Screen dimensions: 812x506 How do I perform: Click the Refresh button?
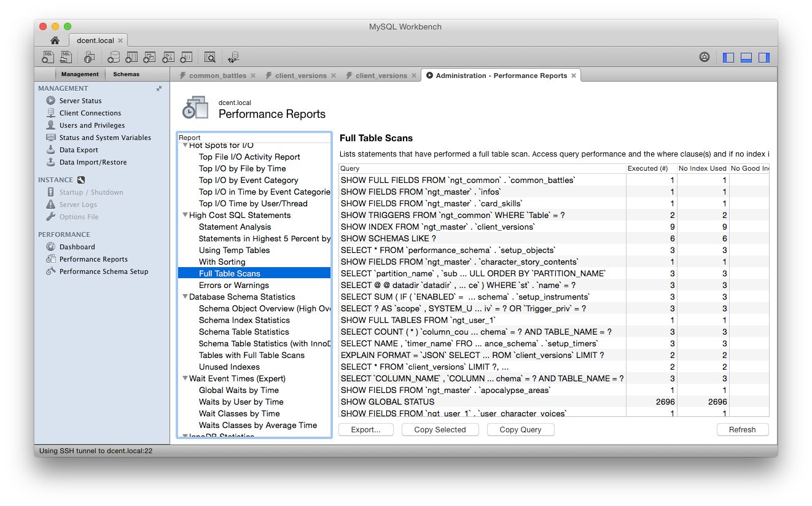tap(742, 430)
